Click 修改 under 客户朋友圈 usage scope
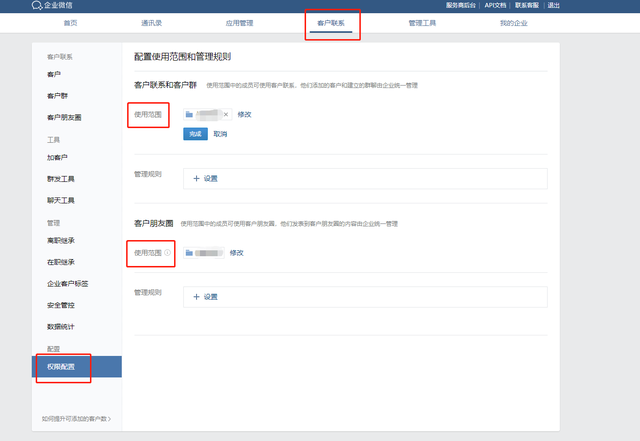Screen dimensions: 640x441 [237, 253]
